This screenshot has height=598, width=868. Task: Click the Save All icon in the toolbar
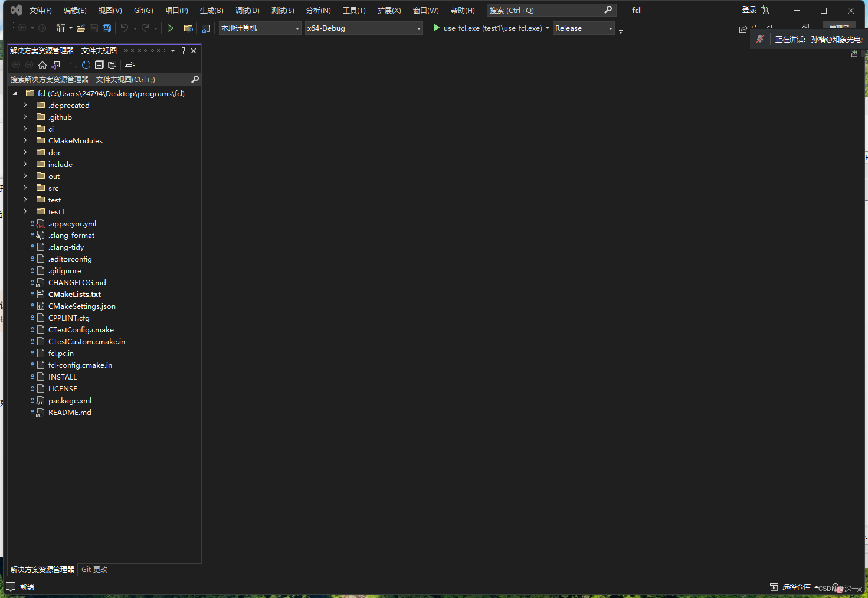106,28
